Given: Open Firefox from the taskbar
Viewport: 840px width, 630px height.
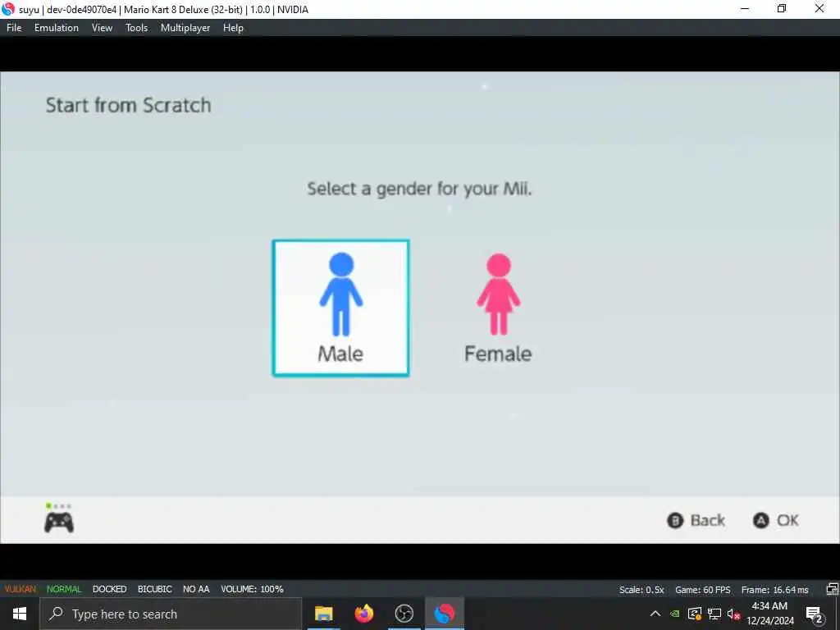Looking at the screenshot, I should (363, 614).
